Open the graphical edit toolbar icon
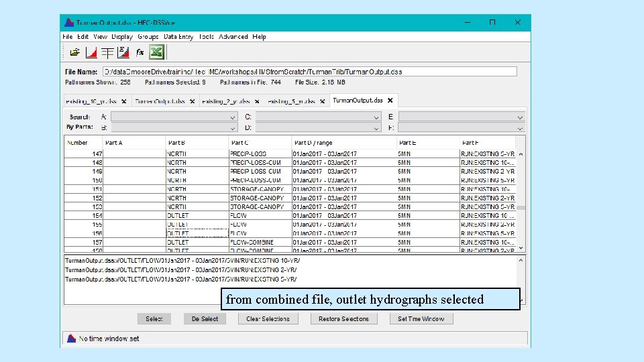 pos(123,52)
